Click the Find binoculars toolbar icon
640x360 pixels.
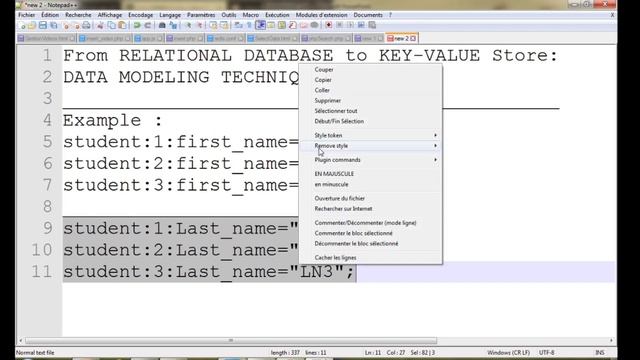click(162, 25)
